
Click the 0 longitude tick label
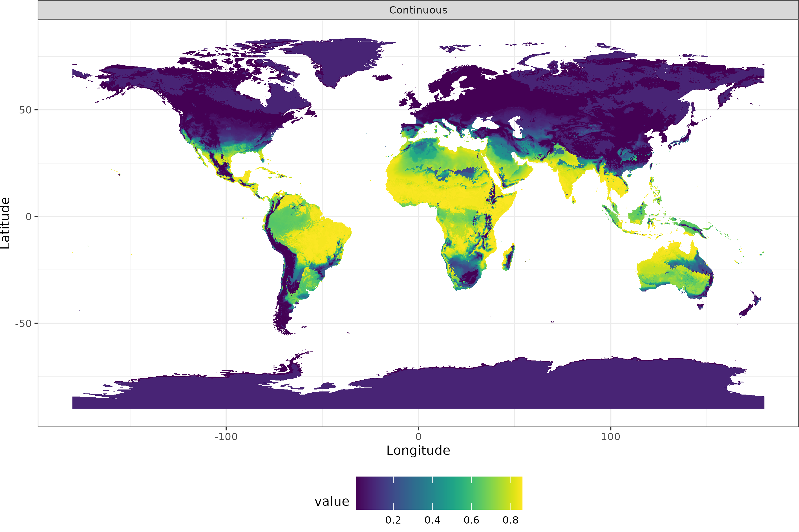[x=418, y=437]
